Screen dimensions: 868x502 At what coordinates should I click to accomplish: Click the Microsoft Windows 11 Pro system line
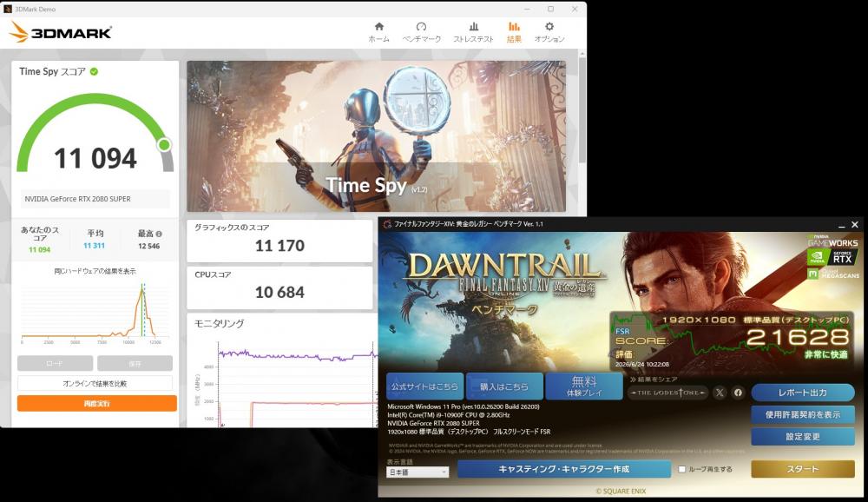point(464,406)
